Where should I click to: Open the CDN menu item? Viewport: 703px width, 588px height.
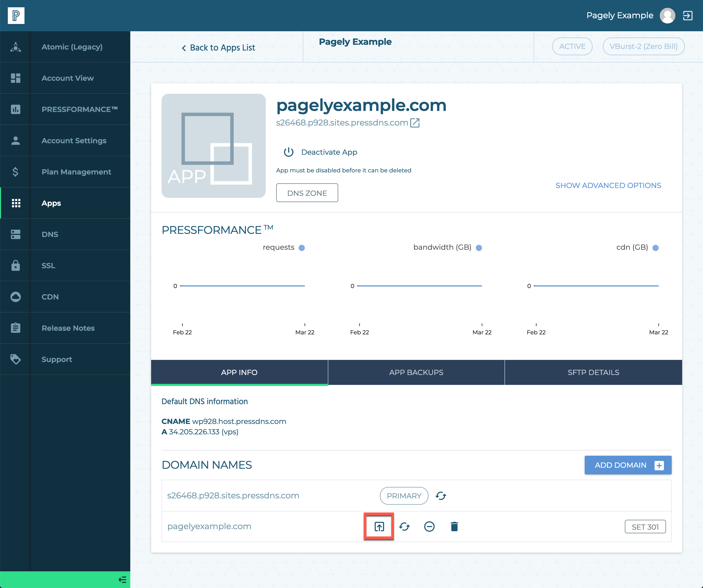coord(50,297)
